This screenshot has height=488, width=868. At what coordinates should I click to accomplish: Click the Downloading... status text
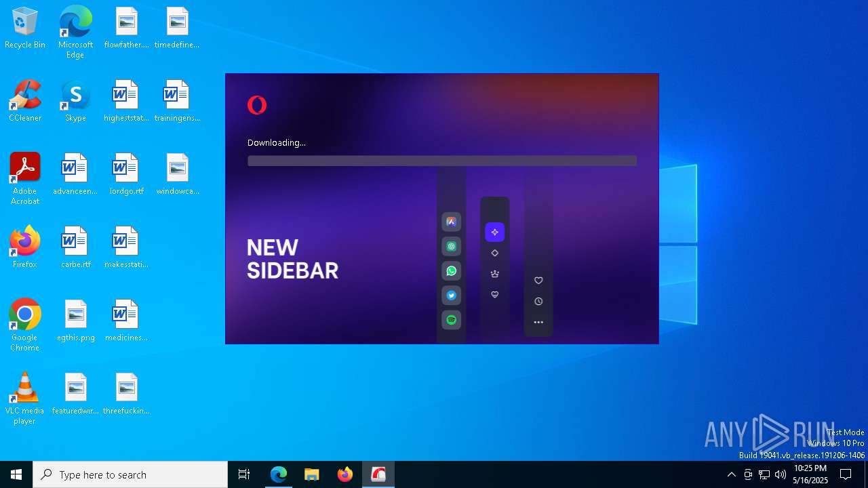277,143
